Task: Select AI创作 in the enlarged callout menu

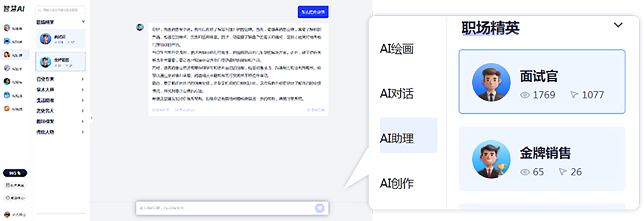Action: 397,183
